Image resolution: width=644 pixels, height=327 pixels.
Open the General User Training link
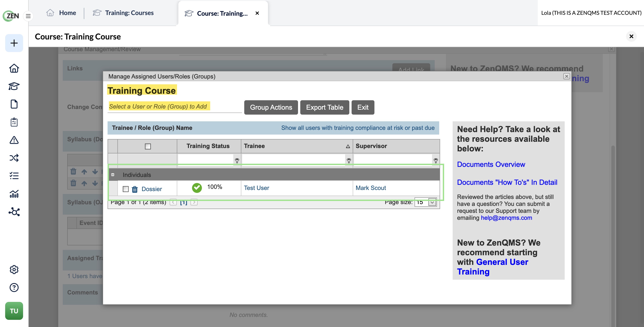(x=493, y=267)
